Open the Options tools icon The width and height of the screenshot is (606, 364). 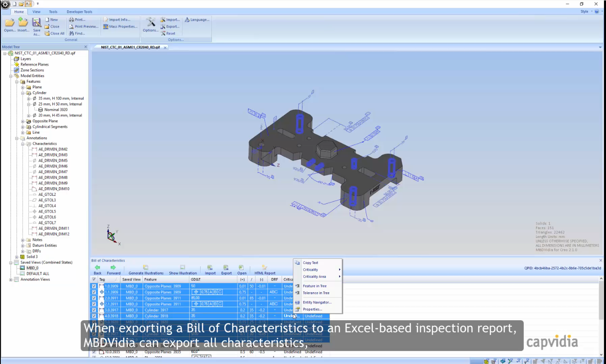tap(150, 22)
